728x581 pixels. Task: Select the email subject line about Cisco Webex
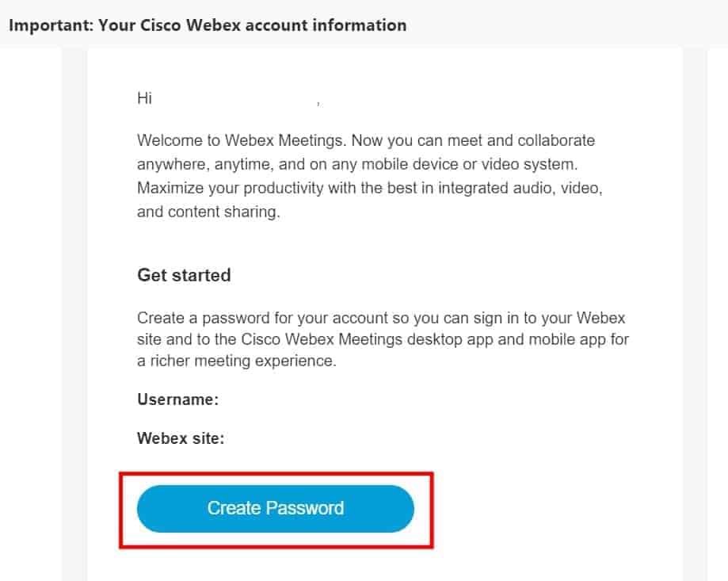click(x=208, y=25)
